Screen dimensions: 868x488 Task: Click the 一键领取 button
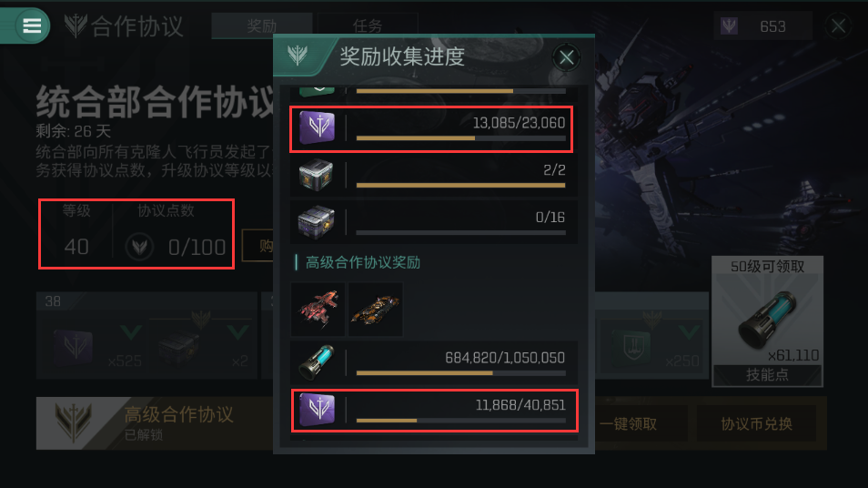[629, 423]
